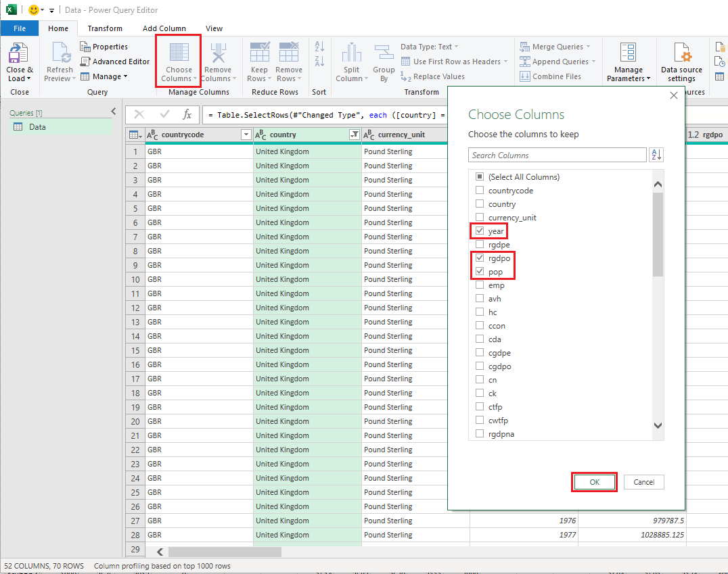Image resolution: width=728 pixels, height=574 pixels.
Task: Collapse the Queries pane
Action: coord(113,111)
